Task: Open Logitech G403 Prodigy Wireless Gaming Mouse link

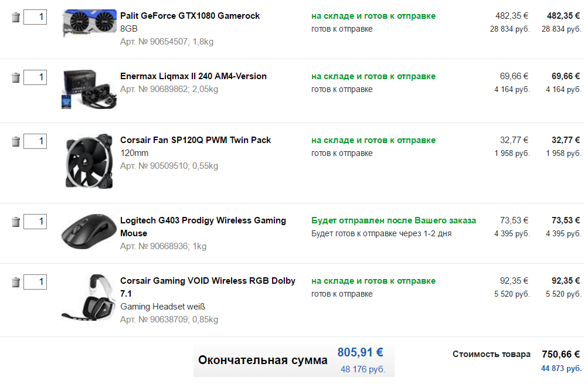Action: coord(203,220)
